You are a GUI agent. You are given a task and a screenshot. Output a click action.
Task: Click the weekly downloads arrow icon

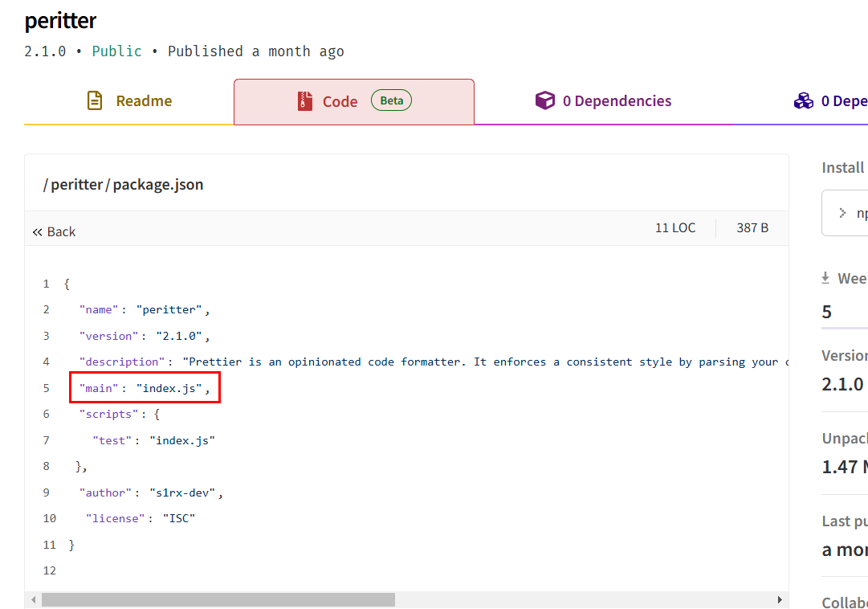coord(825,278)
